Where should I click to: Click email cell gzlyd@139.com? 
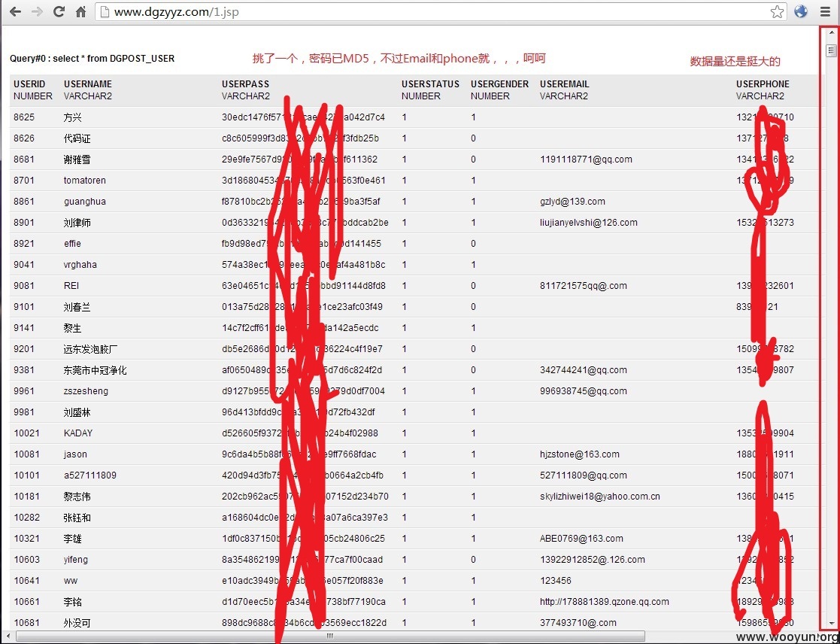[573, 202]
